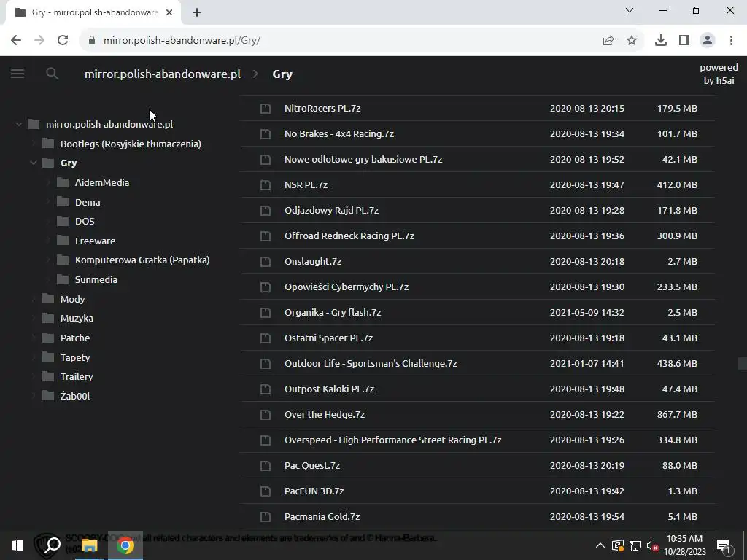Download Offroad Redneck Racing PL.7z
This screenshot has width=747, height=560.
click(349, 236)
